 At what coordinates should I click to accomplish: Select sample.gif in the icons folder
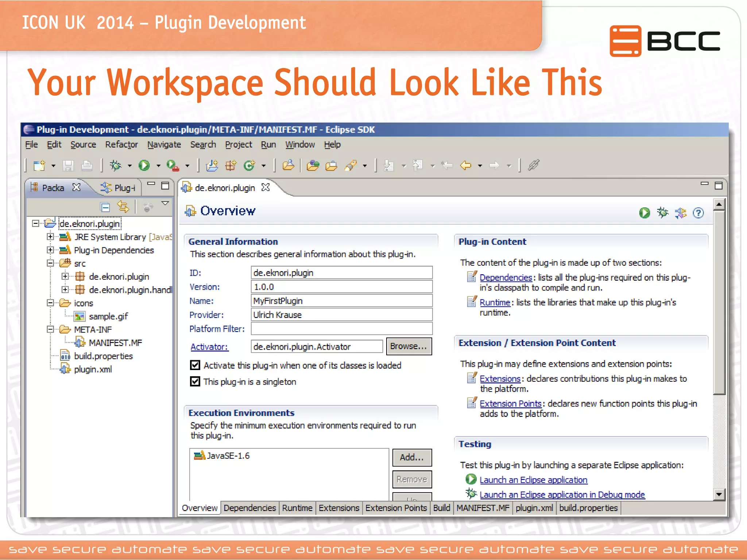(x=108, y=316)
